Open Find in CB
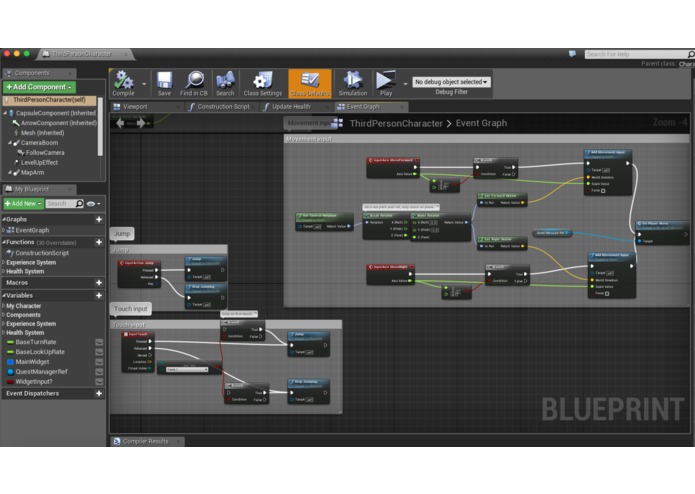This screenshot has width=695, height=494. click(x=194, y=83)
